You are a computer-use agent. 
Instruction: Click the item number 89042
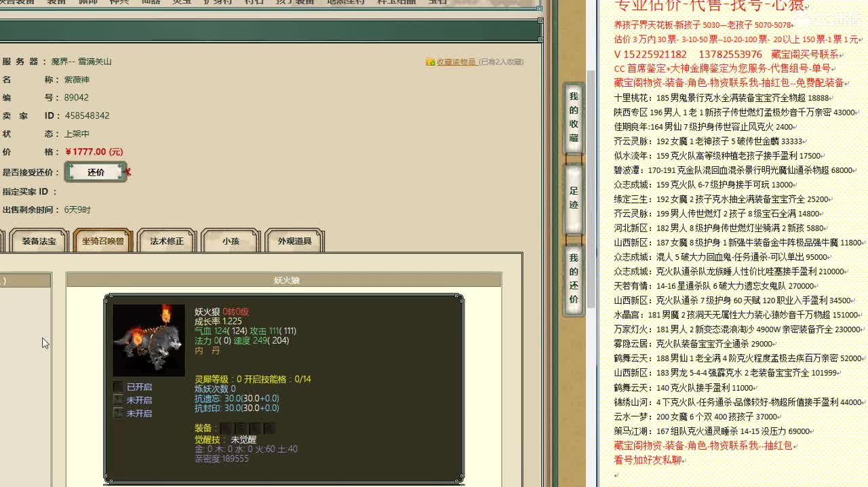click(77, 98)
